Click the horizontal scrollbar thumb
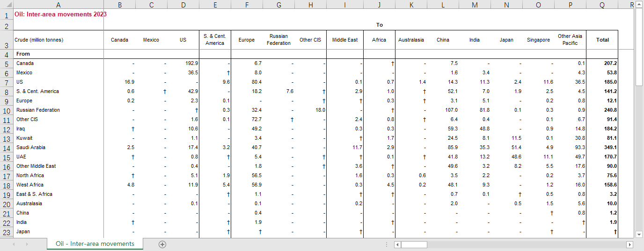 coord(414,244)
